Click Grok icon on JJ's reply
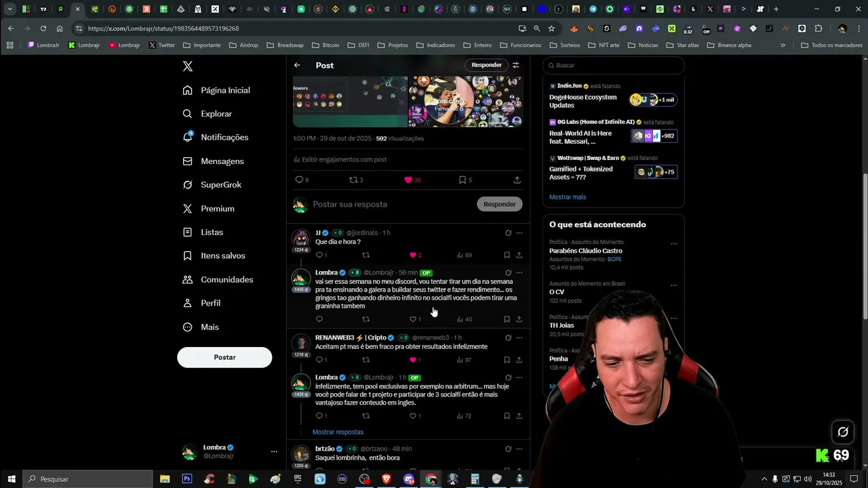 (x=508, y=233)
